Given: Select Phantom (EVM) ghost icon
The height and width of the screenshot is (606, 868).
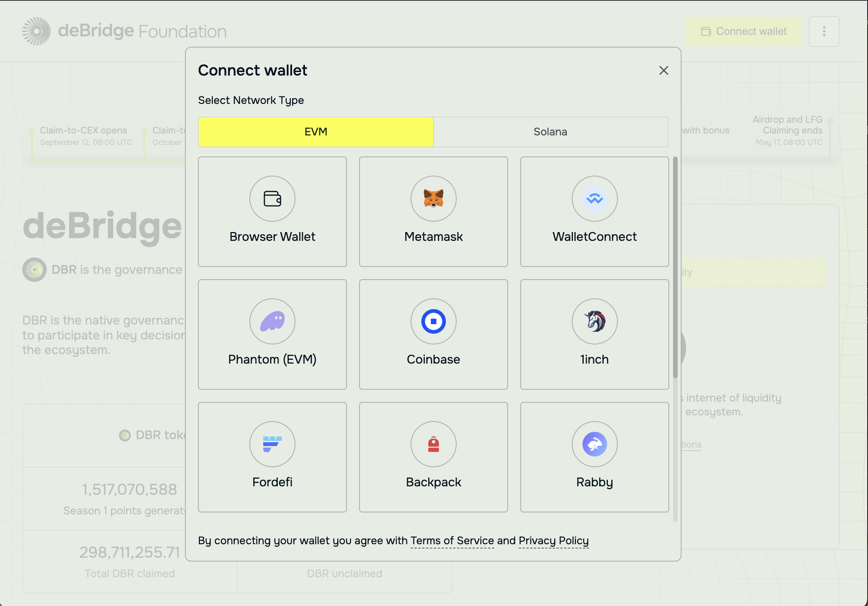Looking at the screenshot, I should (x=272, y=321).
